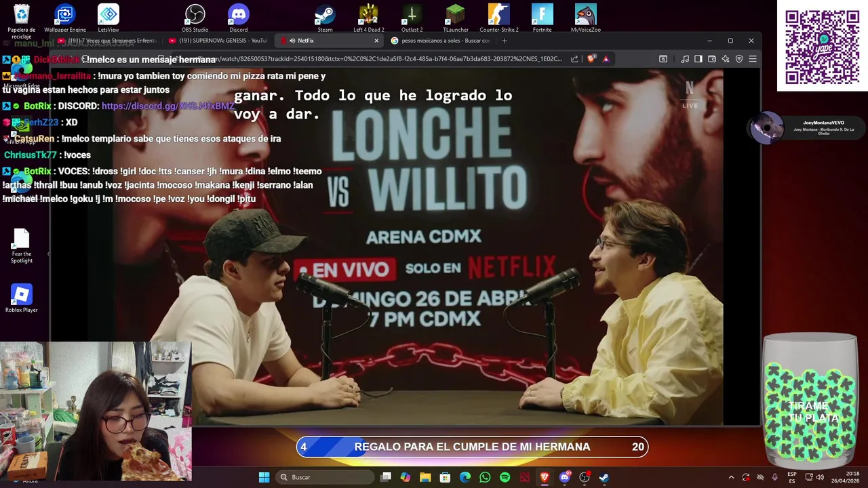Mute the Netflix tab audio speaker icon
Image resolution: width=868 pixels, height=488 pixels.
tap(292, 41)
